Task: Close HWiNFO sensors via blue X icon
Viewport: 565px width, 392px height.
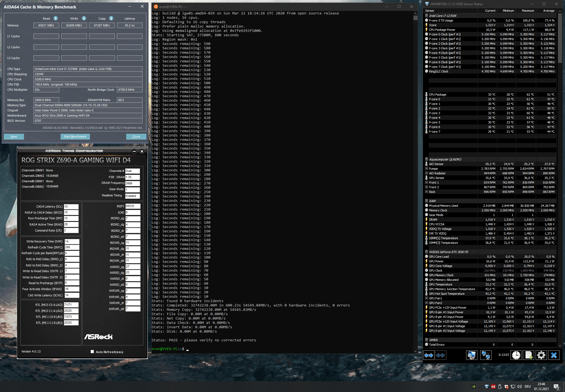Action: tap(554, 355)
